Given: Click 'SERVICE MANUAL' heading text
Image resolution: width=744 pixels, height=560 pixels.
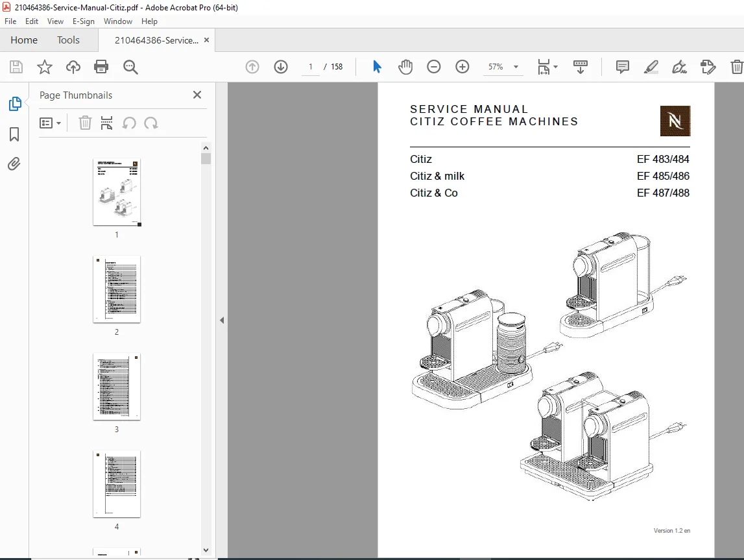Looking at the screenshot, I should point(469,109).
